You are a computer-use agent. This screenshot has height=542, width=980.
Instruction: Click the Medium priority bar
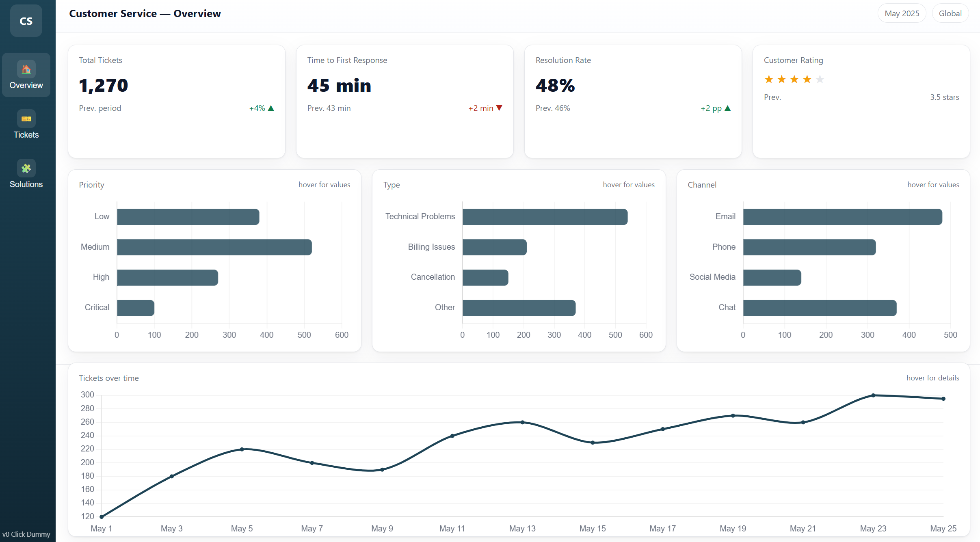click(x=214, y=247)
